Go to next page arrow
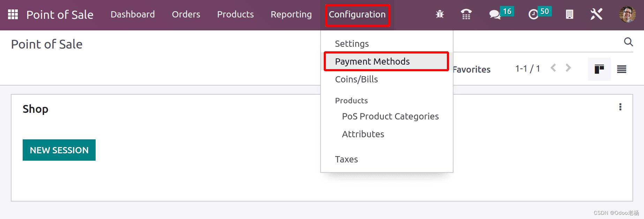 pyautogui.click(x=568, y=68)
